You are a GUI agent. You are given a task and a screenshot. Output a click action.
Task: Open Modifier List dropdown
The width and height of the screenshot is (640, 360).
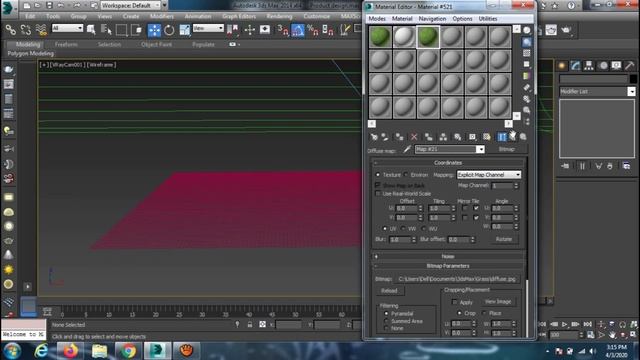(x=631, y=91)
